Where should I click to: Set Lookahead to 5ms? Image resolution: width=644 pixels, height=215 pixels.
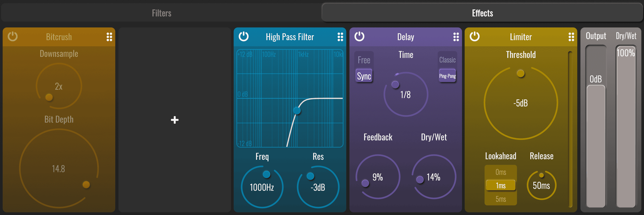pos(501,199)
